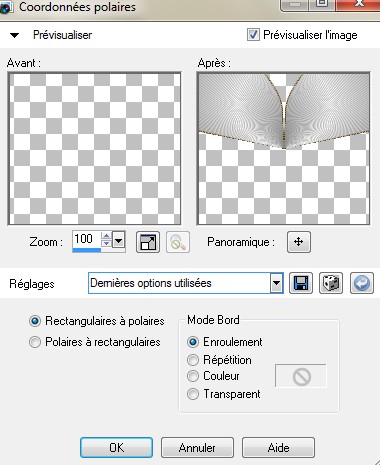Increase zoom with the up stepper arrow
Viewport: 380px width, 465px height.
coord(106,236)
